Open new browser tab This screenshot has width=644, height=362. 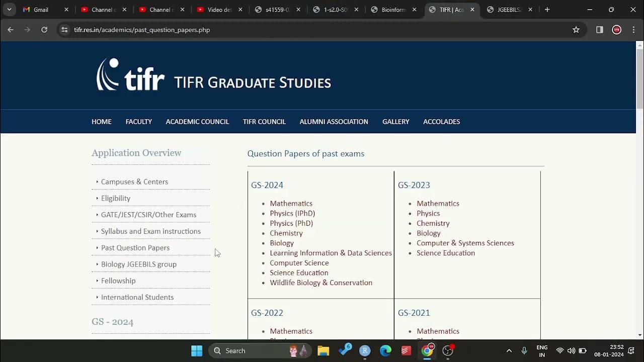pos(547,10)
